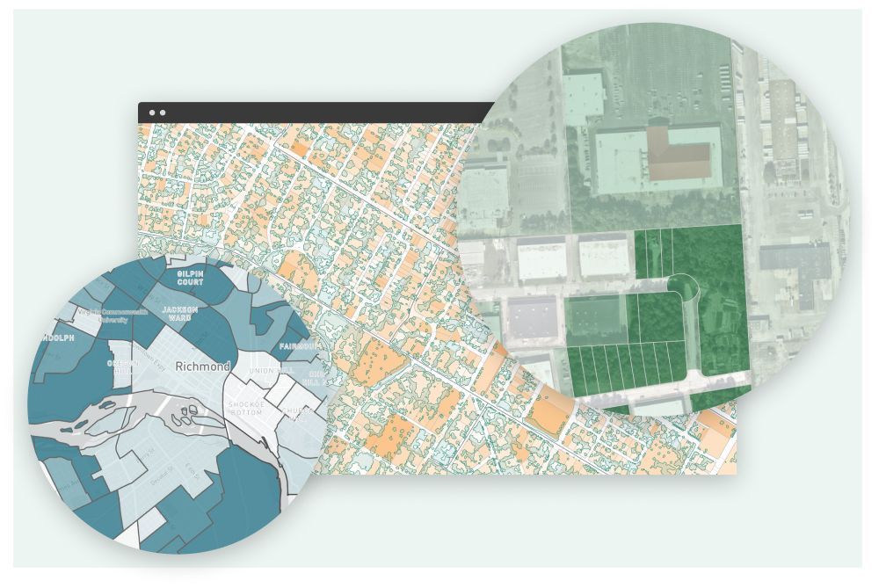Select the cul-de-sac circle in the aerial map
Screen dimensions: 879x588
point(683,285)
